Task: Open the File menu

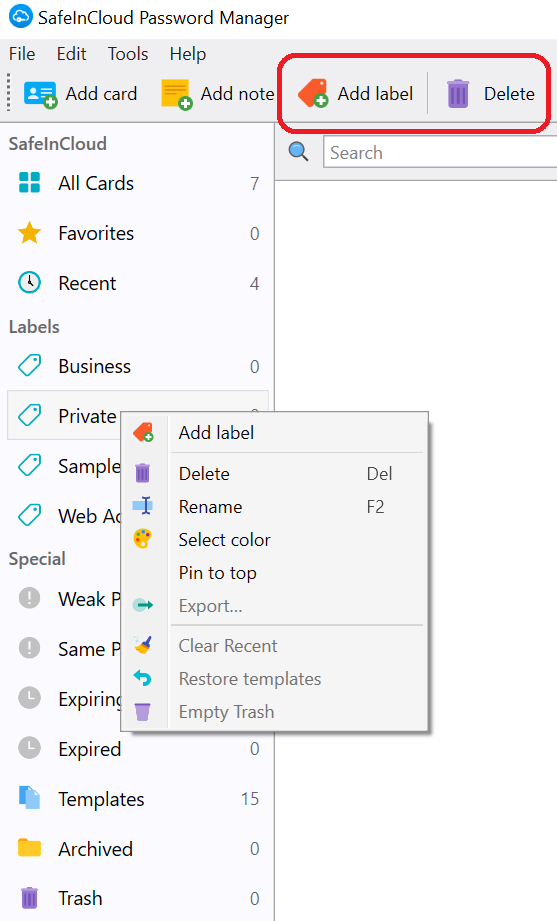Action: point(22,54)
